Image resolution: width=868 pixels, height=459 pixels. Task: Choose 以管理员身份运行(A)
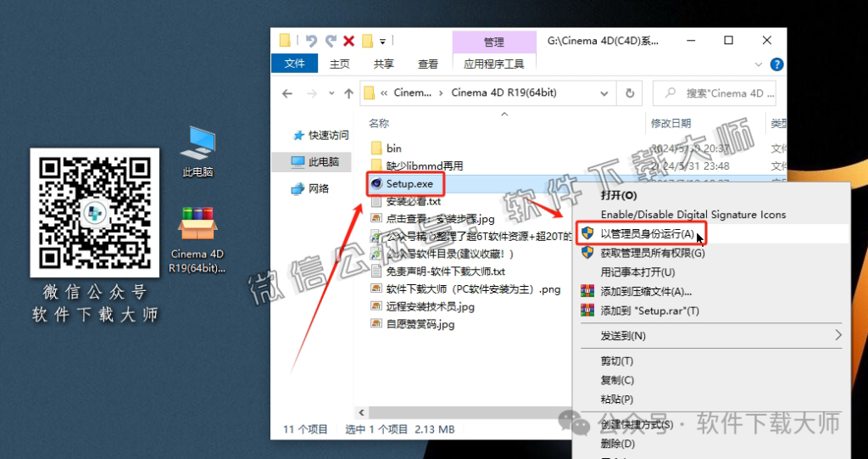coord(647,233)
